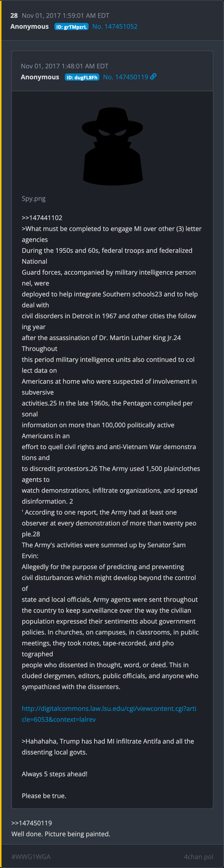Open quoted post No. 147450119 link

click(x=125, y=77)
